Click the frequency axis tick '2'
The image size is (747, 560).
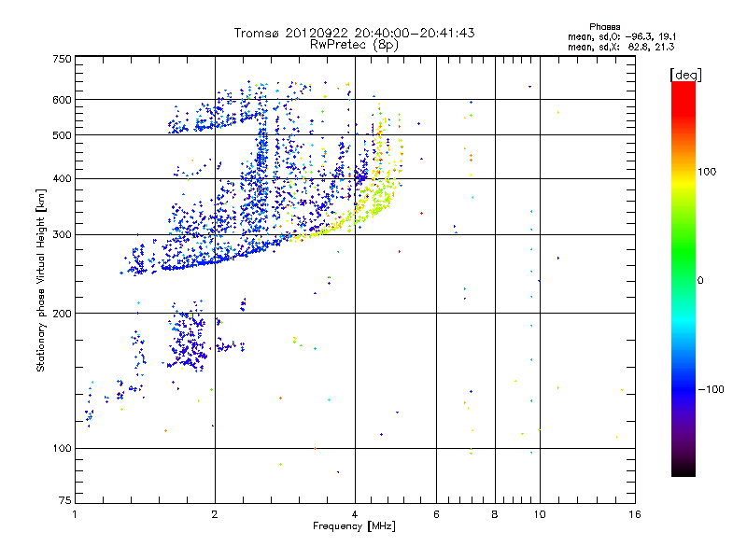coord(215,514)
